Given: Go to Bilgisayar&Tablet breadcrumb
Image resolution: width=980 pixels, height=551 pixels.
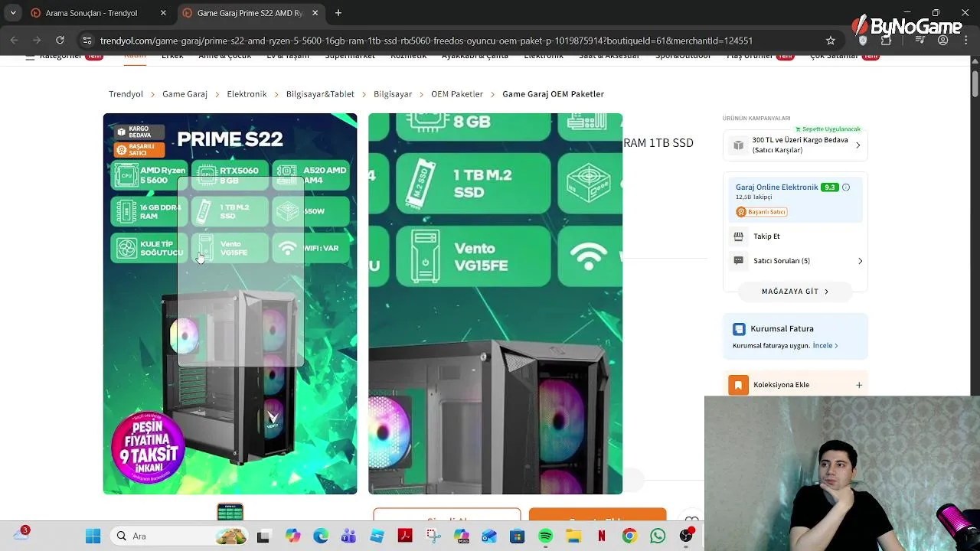Looking at the screenshot, I should coord(320,94).
